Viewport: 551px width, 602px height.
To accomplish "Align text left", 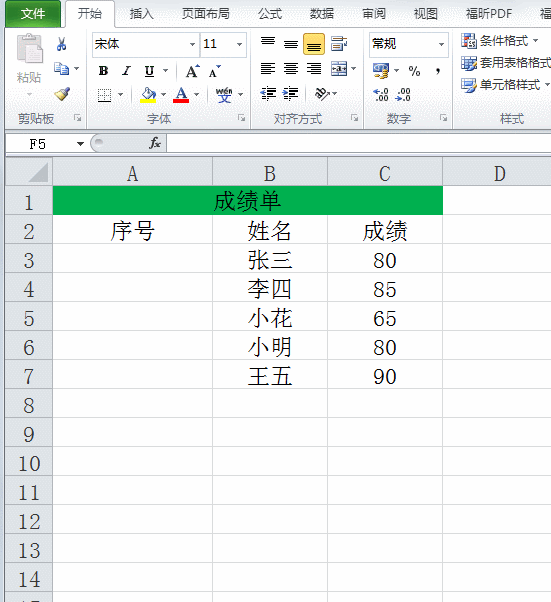I will pyautogui.click(x=268, y=69).
